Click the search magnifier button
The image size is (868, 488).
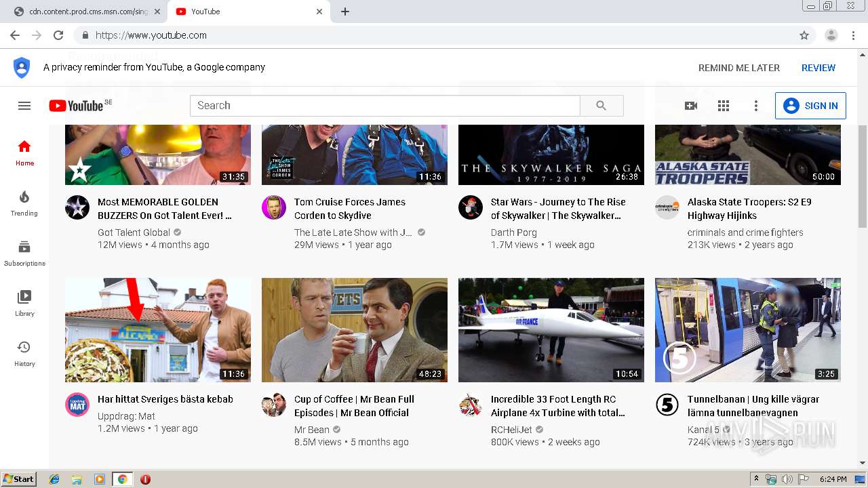(x=601, y=106)
